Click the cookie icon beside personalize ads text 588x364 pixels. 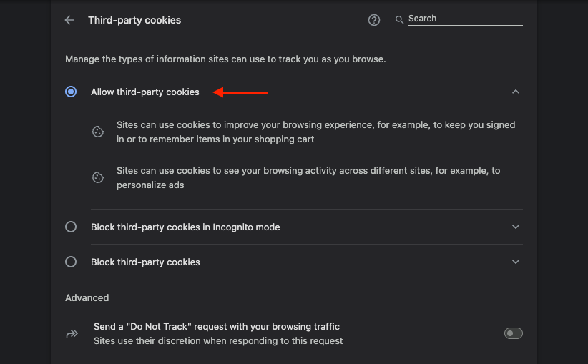coord(98,177)
